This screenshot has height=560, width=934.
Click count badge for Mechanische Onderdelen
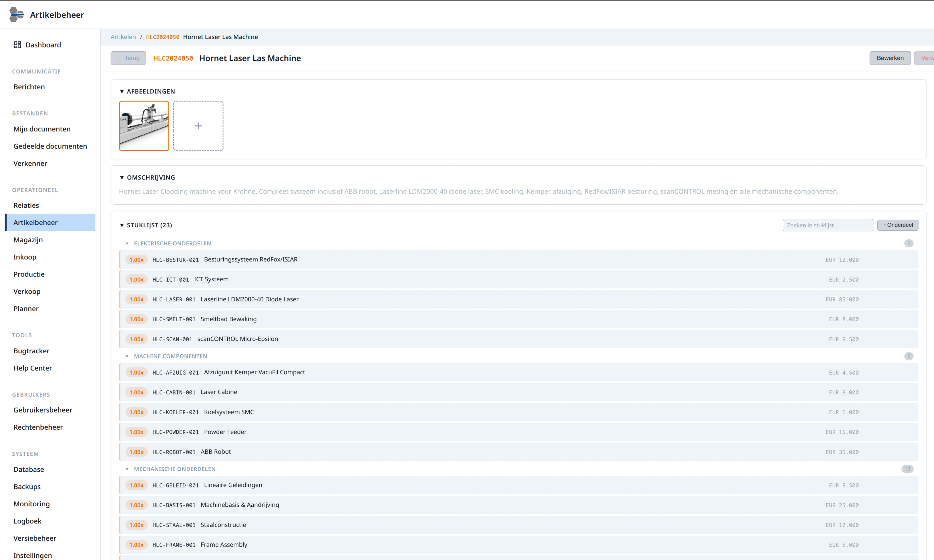[x=907, y=469]
